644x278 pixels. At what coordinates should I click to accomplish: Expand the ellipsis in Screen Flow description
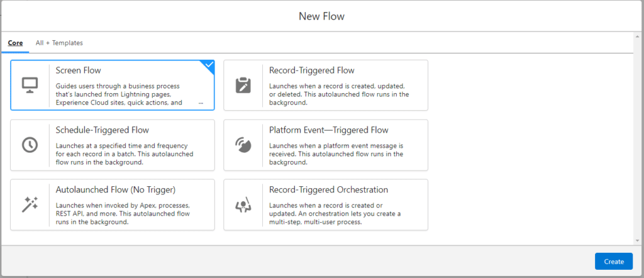[201, 103]
